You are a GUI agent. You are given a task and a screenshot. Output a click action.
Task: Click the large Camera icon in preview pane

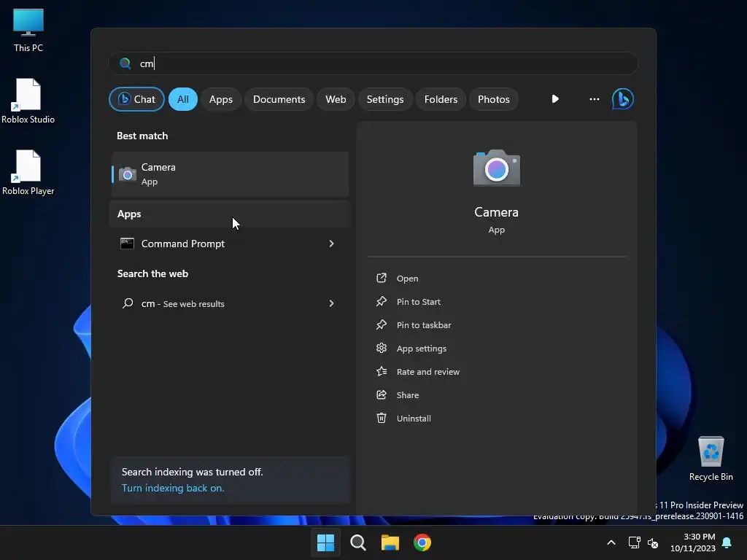[496, 168]
